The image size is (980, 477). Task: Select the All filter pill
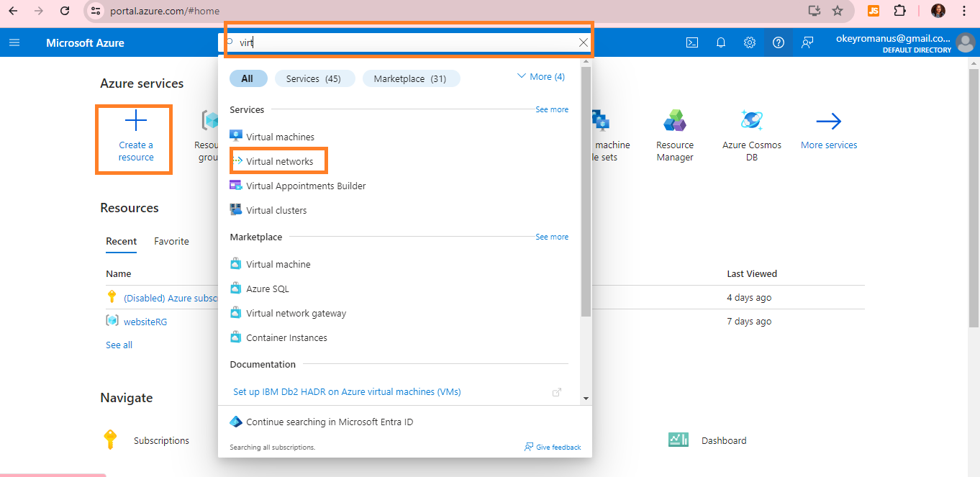pos(248,78)
